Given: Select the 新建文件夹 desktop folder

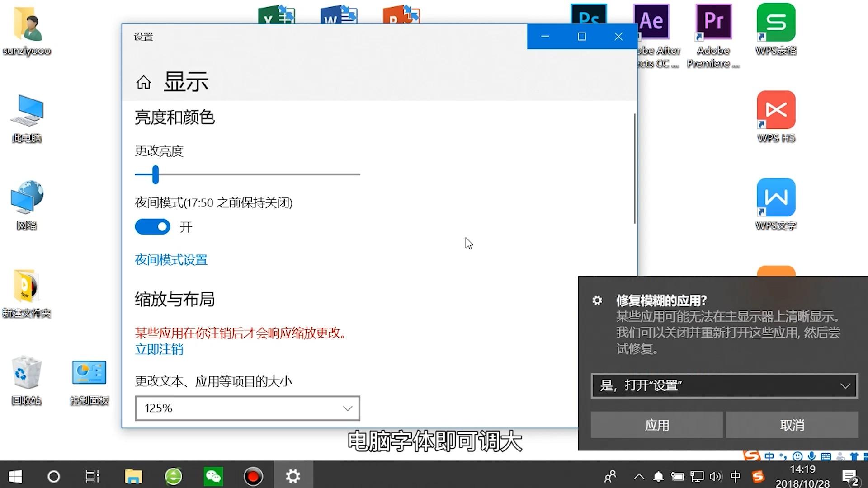Looking at the screenshot, I should click(x=27, y=294).
